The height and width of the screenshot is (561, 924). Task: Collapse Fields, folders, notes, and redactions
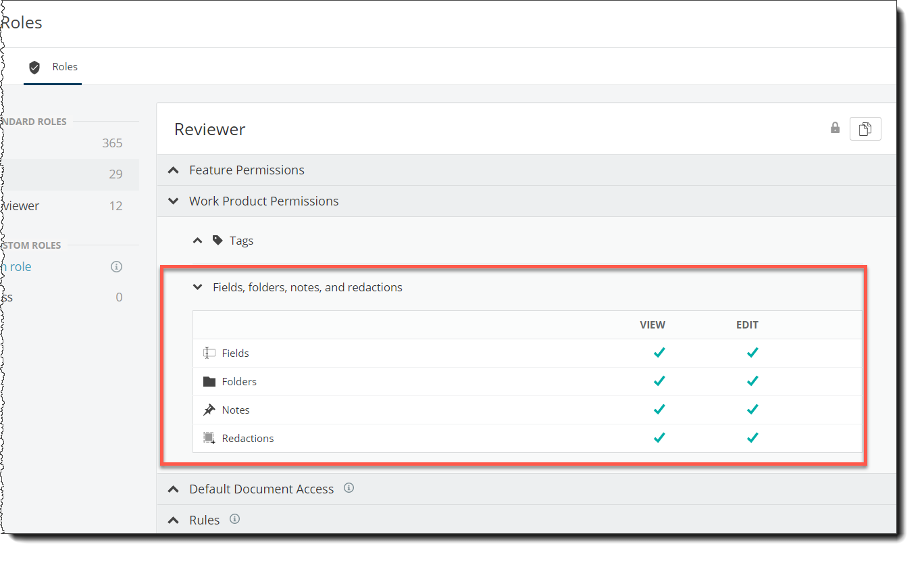coord(307,287)
